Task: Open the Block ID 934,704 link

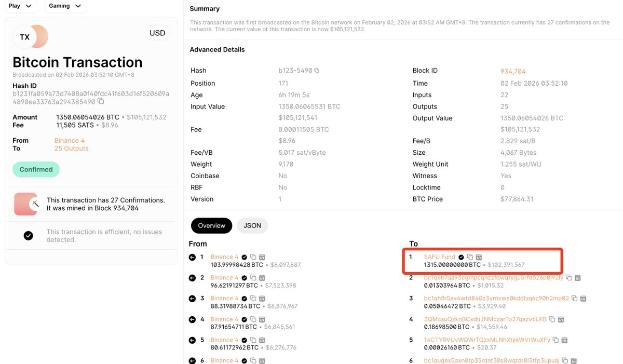Action: 513,71
